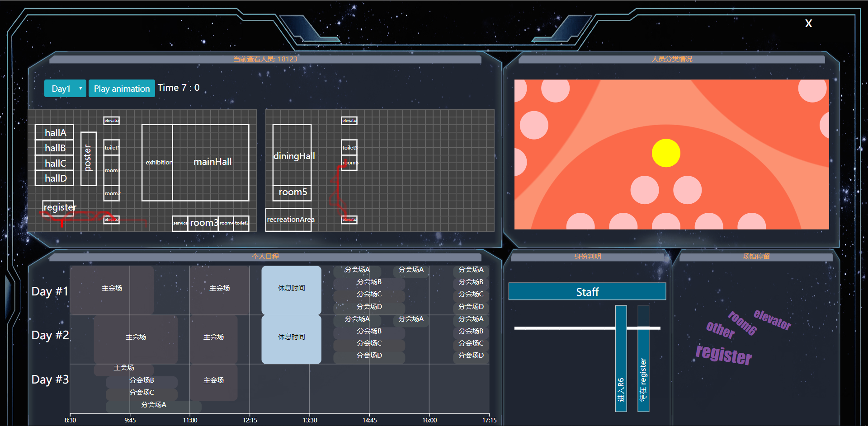Select room3 on the floor map
This screenshot has height=426, width=868.
tap(203, 223)
